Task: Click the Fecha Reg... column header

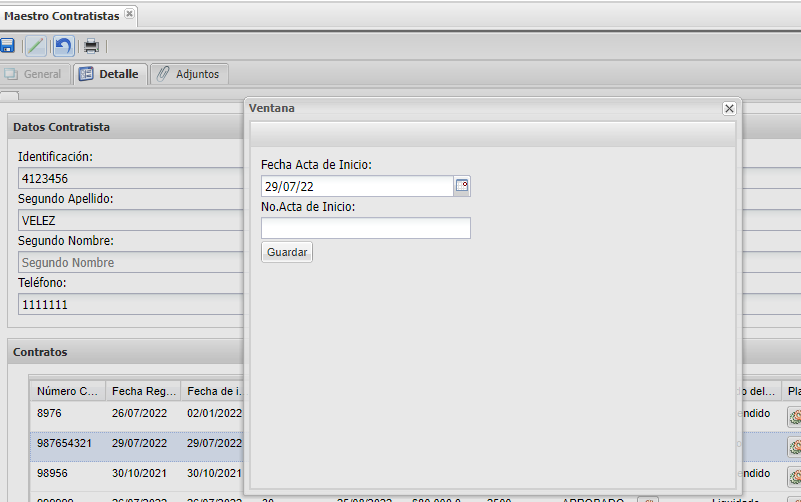Action: pos(143,391)
